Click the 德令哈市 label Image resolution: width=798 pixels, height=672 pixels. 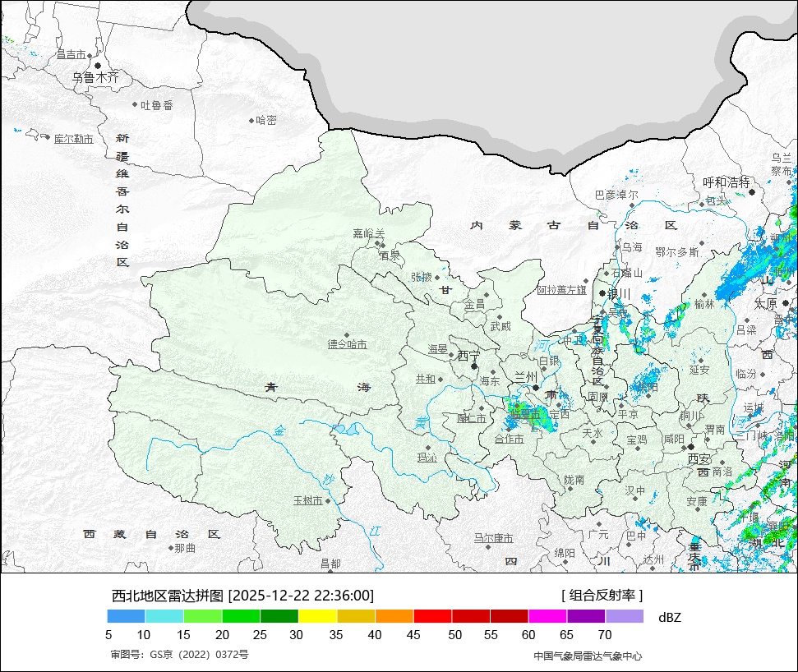347,344
